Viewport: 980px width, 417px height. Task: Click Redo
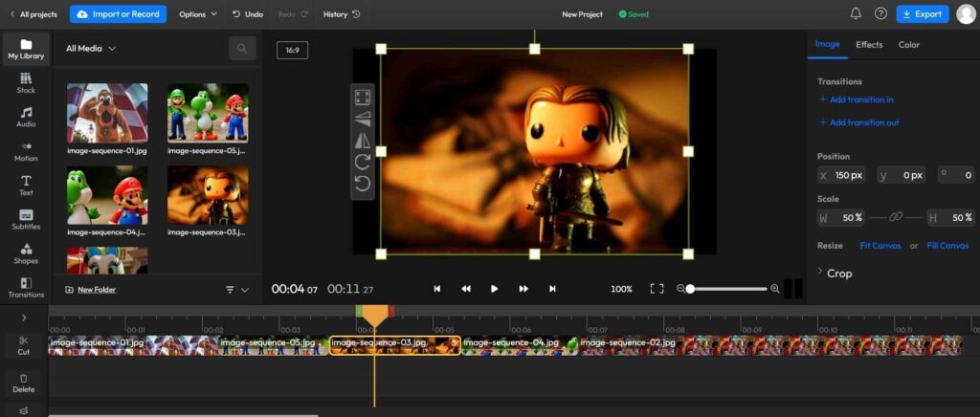[x=293, y=13]
